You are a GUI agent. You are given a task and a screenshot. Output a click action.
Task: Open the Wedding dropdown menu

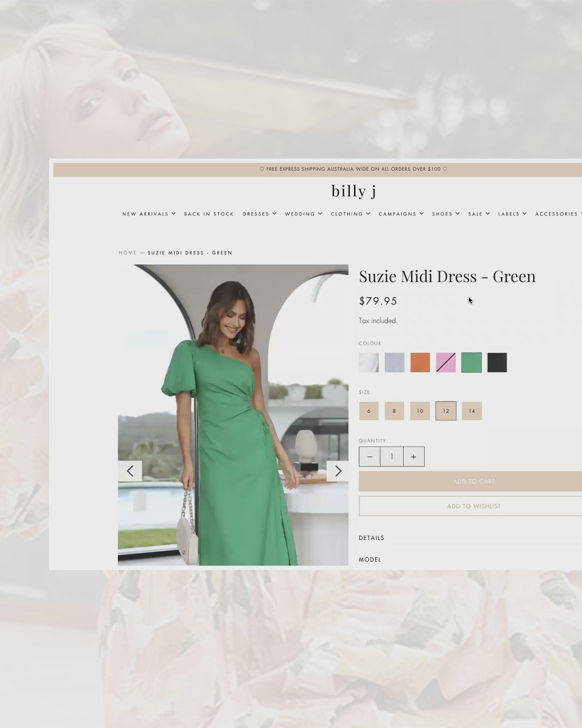click(x=303, y=214)
